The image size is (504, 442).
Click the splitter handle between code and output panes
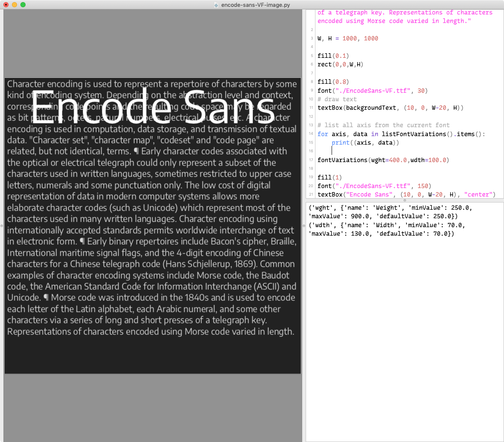pyautogui.click(x=405, y=200)
